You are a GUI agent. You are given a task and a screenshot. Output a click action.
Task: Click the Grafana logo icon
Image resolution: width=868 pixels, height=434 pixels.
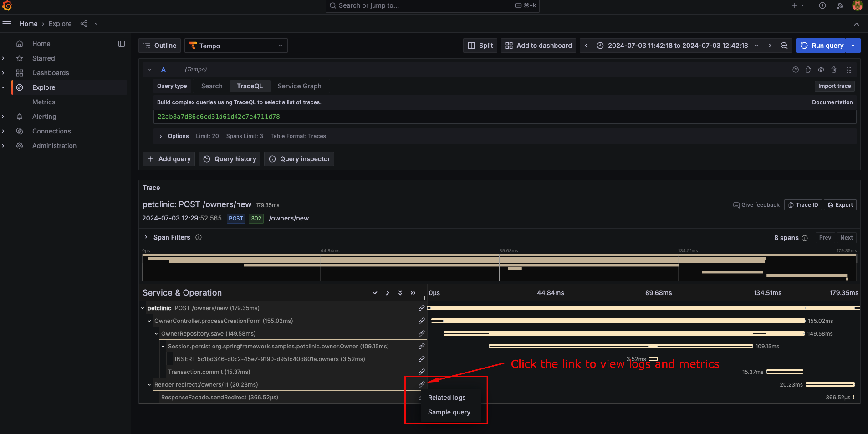click(x=7, y=5)
